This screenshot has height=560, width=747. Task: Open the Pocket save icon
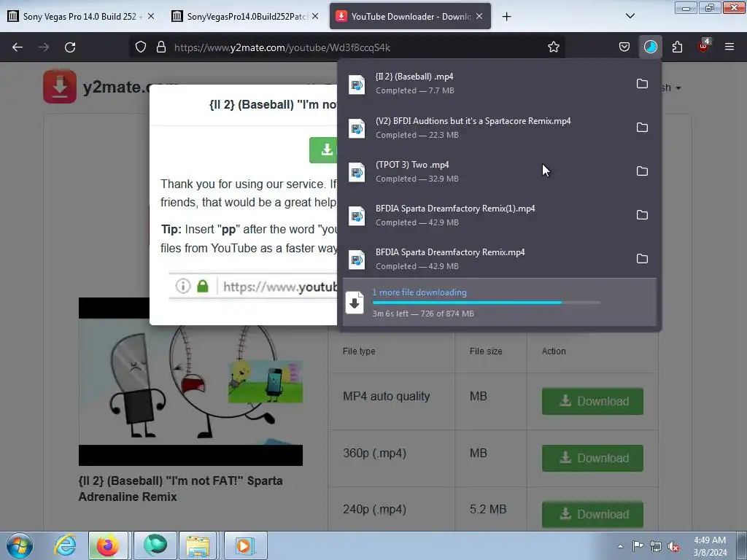[x=624, y=47]
